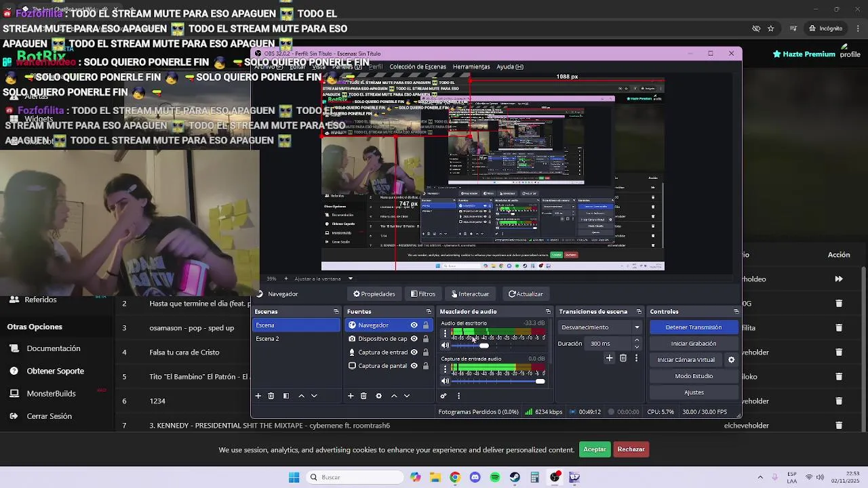The image size is (868, 488).
Task: Move scene up with the Escenas arrow
Action: pyautogui.click(x=301, y=396)
